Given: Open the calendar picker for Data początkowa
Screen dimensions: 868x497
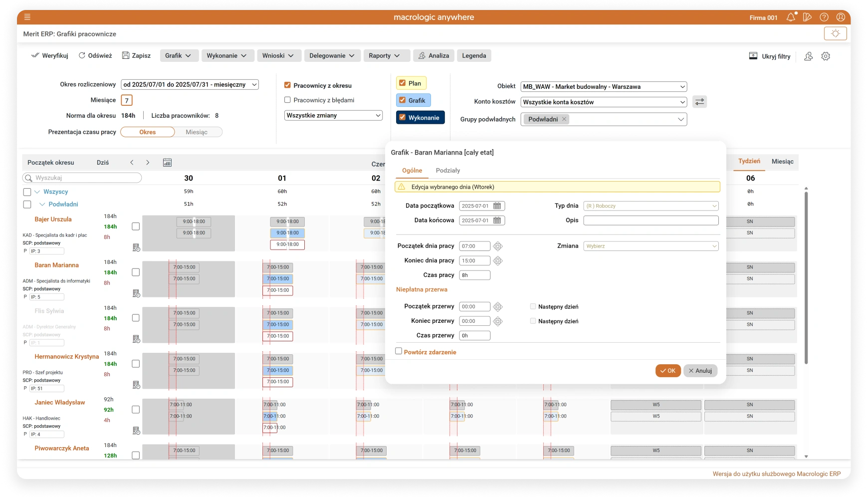Looking at the screenshot, I should pyautogui.click(x=497, y=206).
